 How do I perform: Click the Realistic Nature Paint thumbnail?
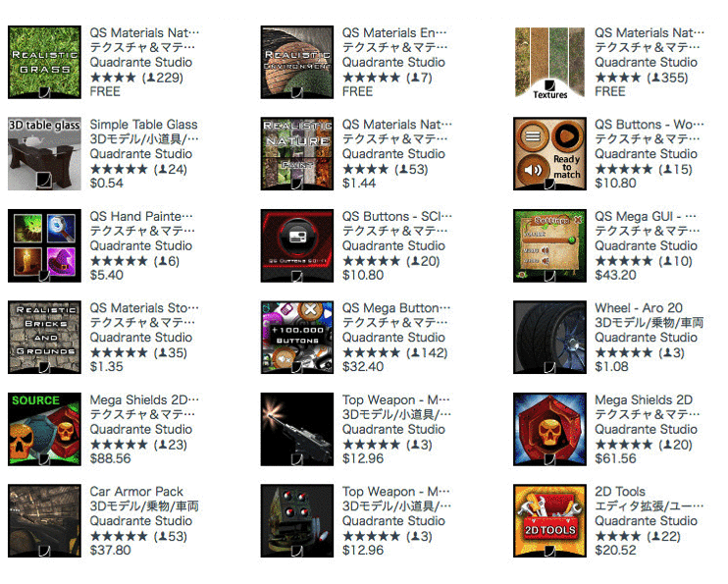[297, 154]
